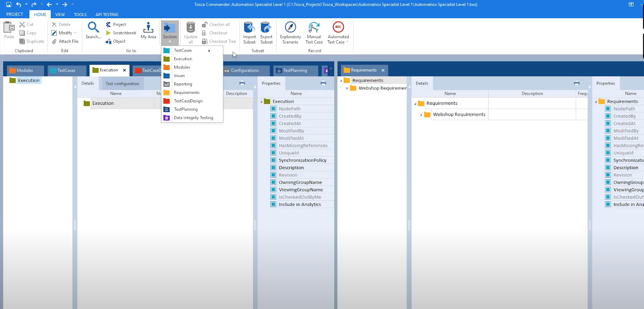
Task: Start an Exploratory Scenario recording
Action: tap(290, 33)
